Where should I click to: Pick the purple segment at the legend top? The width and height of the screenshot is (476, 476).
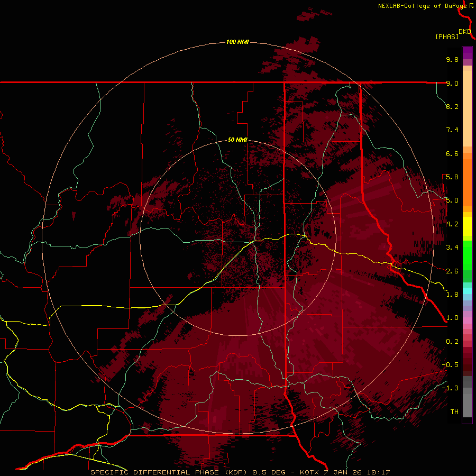(x=467, y=53)
